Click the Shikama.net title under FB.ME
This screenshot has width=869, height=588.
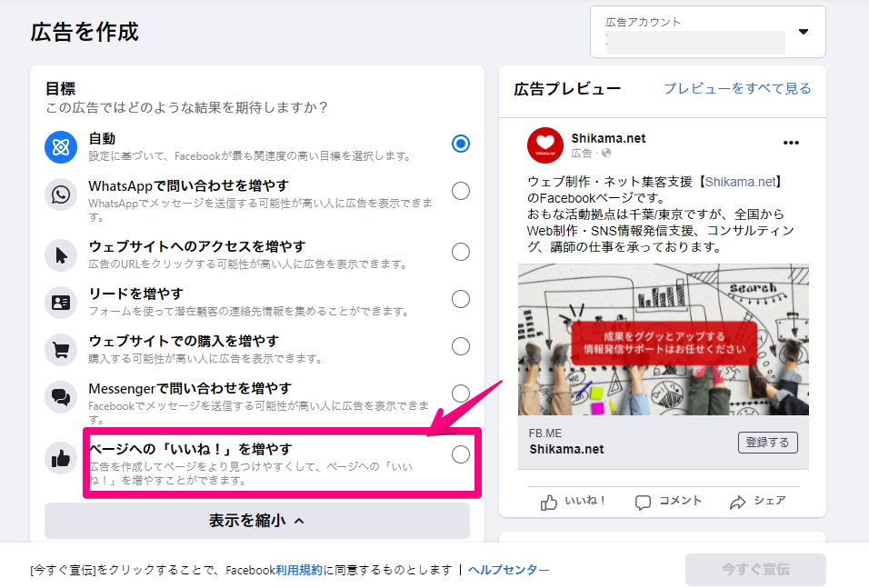[566, 450]
